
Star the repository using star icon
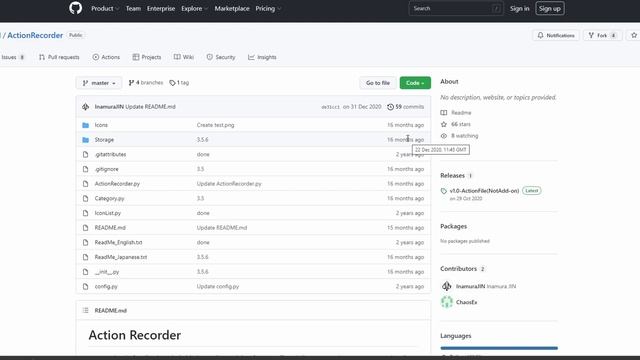(634, 36)
